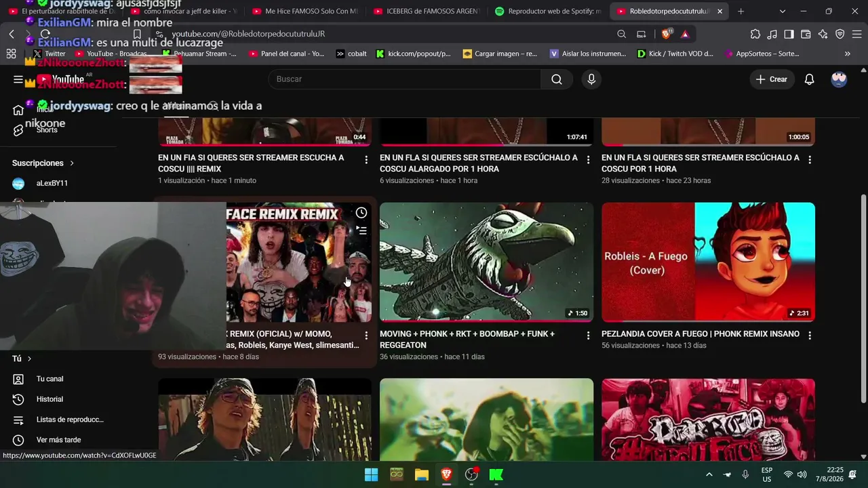Switch to OBS Studio in taskbar
The height and width of the screenshot is (488, 868).
[472, 474]
